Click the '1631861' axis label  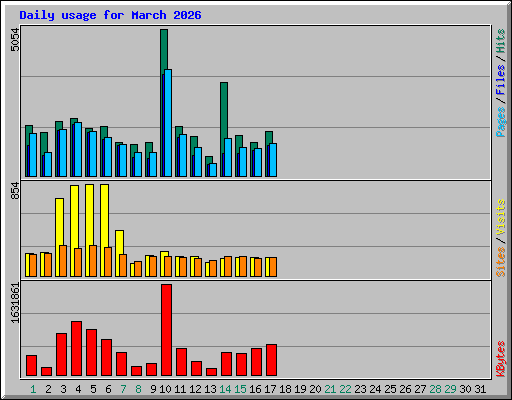click(x=15, y=303)
